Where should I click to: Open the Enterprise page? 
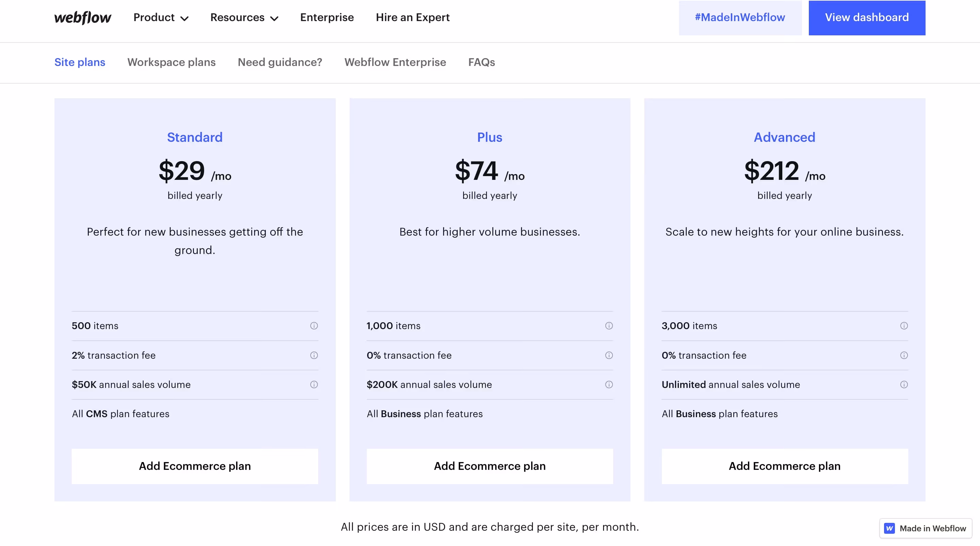[327, 17]
